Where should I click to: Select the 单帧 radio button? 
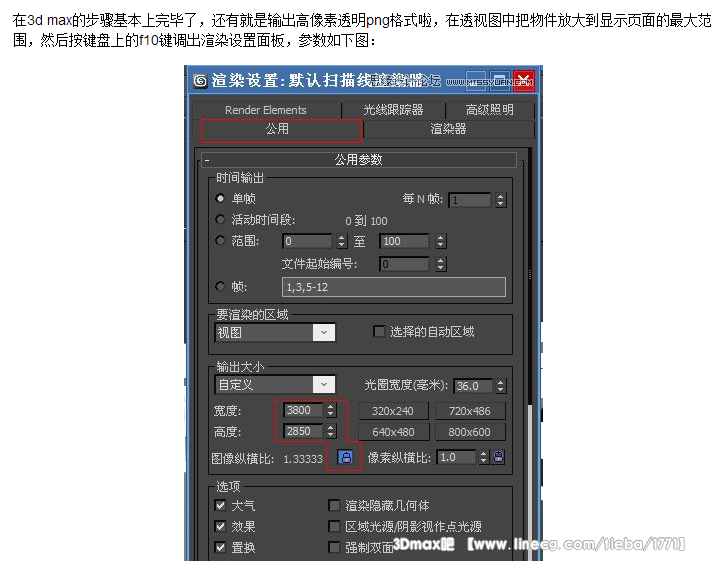(220, 198)
